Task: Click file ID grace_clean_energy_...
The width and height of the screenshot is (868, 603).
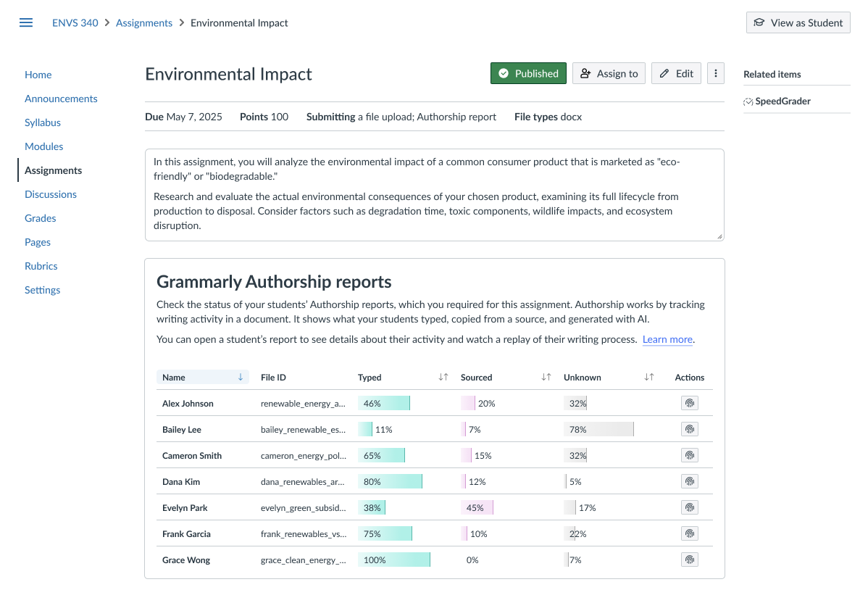Action: click(x=304, y=560)
